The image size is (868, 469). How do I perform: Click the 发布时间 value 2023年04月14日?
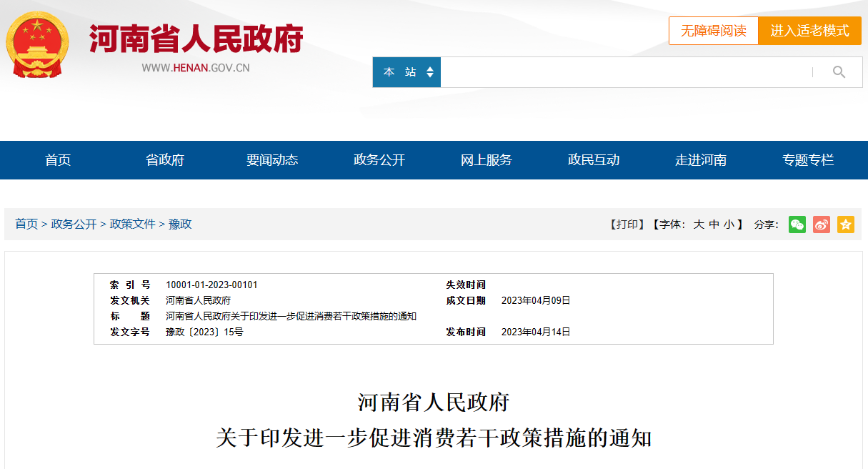(x=536, y=332)
